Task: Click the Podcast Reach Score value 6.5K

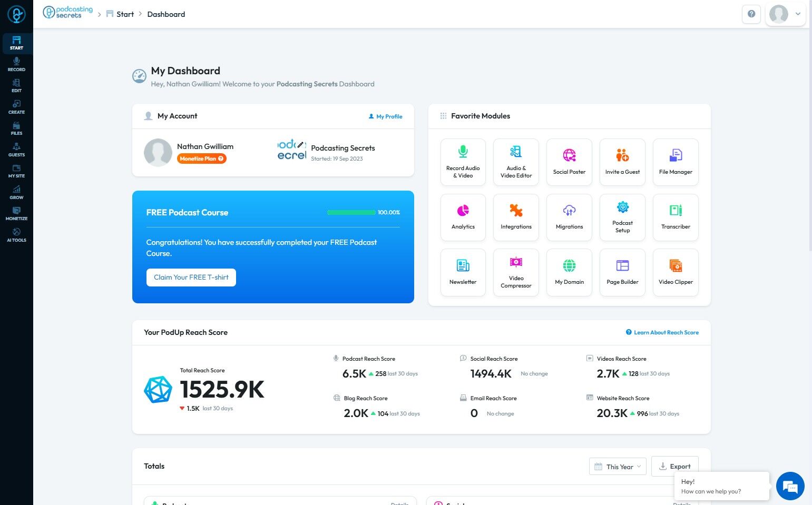Action: click(354, 374)
